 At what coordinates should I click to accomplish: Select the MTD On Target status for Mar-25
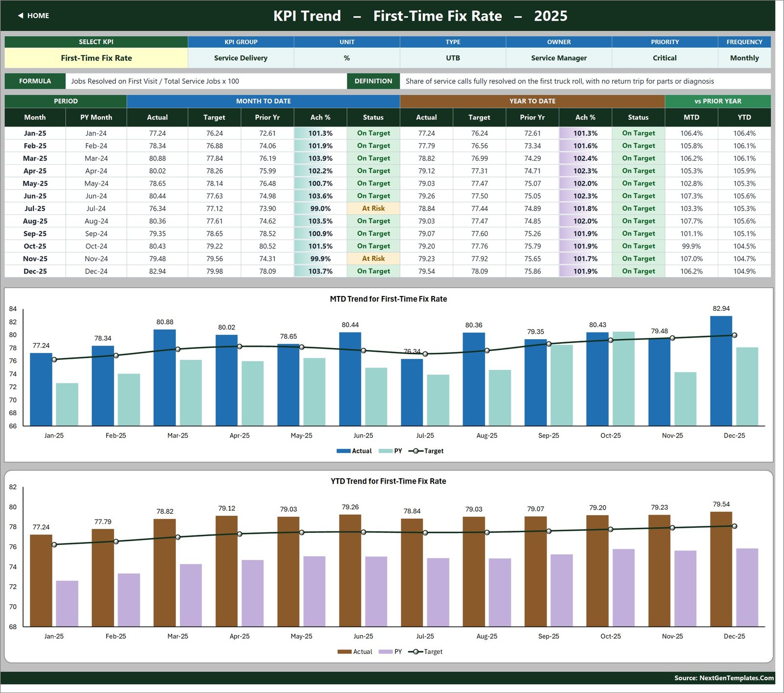(x=373, y=158)
